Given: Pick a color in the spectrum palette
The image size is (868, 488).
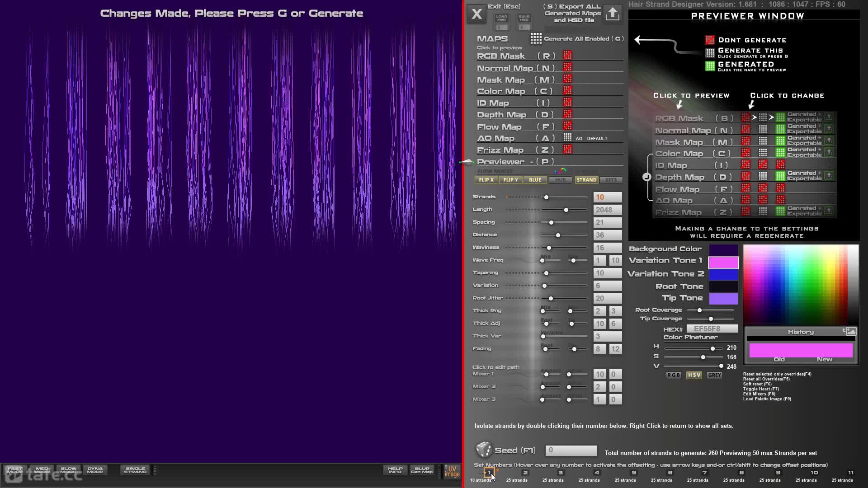Looking at the screenshot, I should tap(801, 285).
